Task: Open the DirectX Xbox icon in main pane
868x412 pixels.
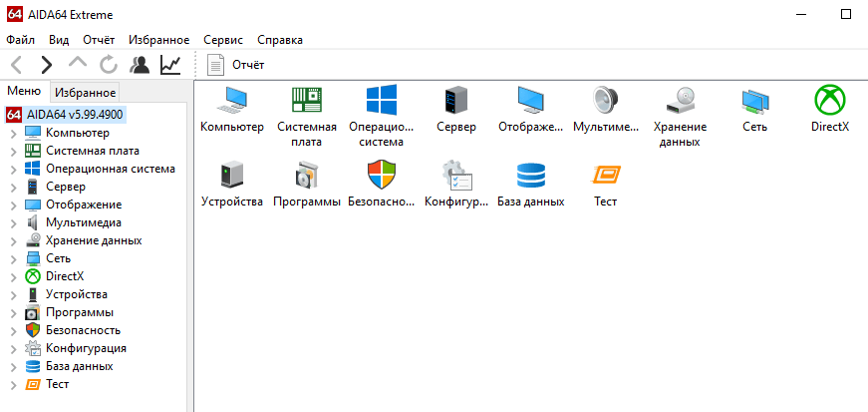Action: click(829, 101)
